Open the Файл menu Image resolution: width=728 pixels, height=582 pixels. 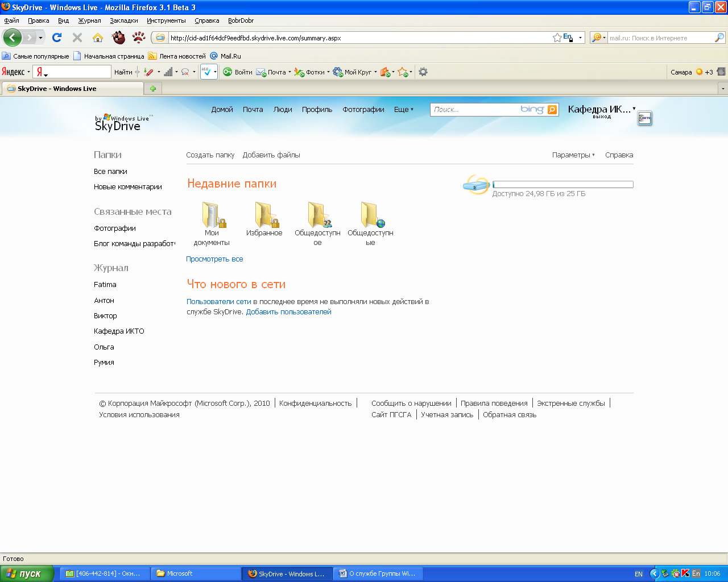11,20
